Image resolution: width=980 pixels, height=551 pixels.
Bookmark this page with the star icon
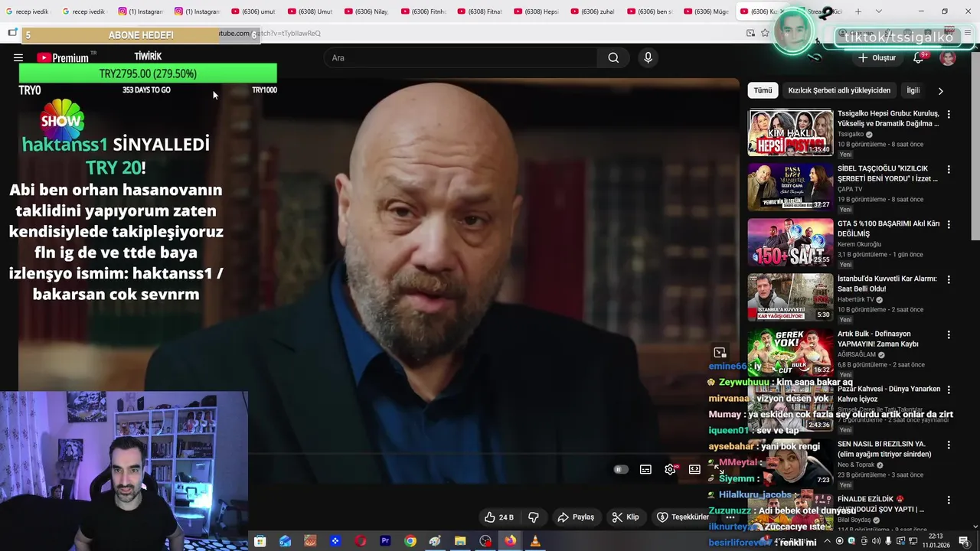[x=765, y=33]
